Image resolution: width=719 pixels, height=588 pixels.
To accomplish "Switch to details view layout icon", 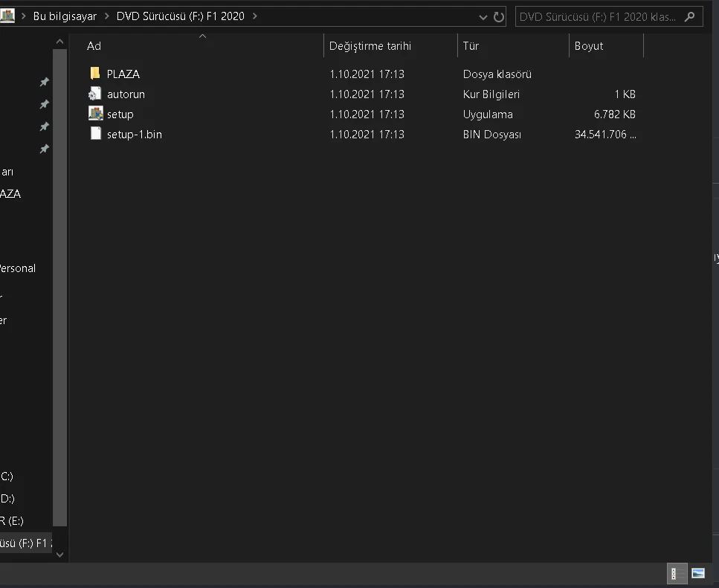I will [x=677, y=573].
